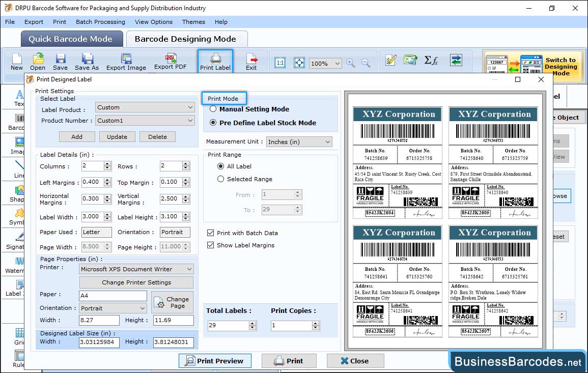The width and height of the screenshot is (588, 373).
Task: Open the Product Number dropdown
Action: pos(145,121)
